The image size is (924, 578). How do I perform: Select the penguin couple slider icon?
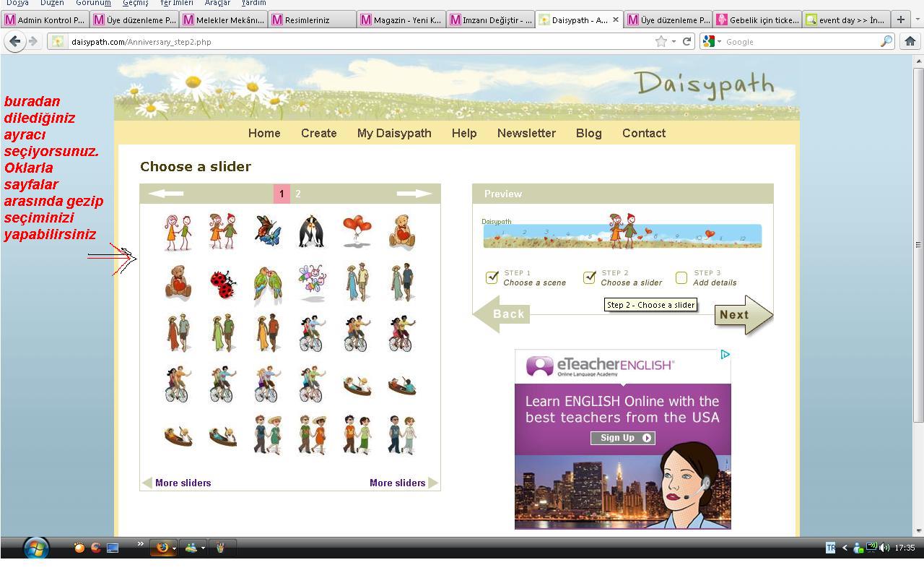coord(312,232)
